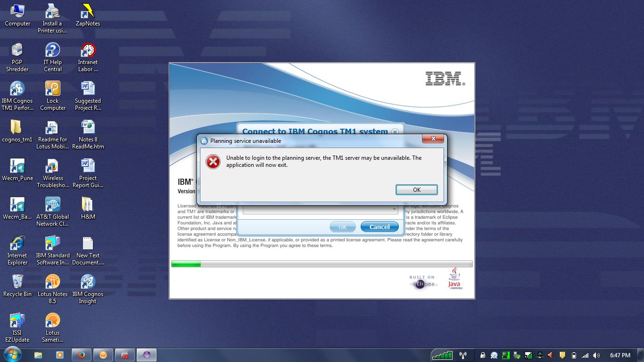Click the safely remove hardware tray icon
Viewport: 644px width, 362px height.
[517, 355]
